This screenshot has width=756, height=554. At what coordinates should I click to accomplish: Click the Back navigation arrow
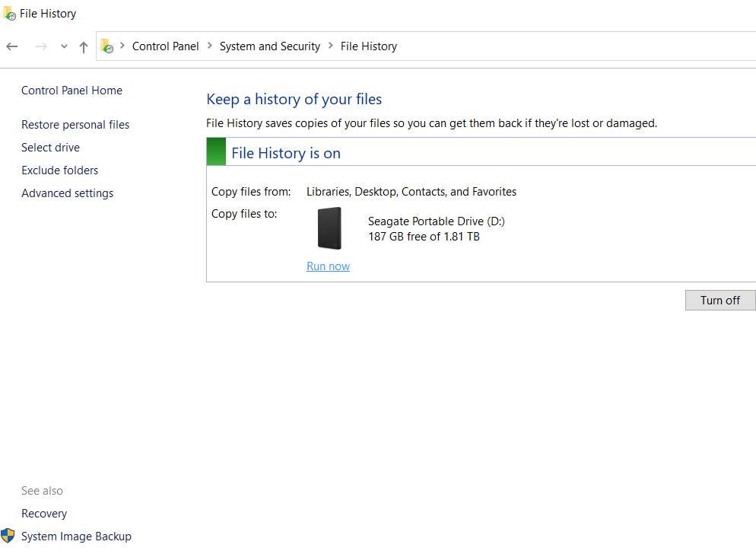(x=12, y=46)
